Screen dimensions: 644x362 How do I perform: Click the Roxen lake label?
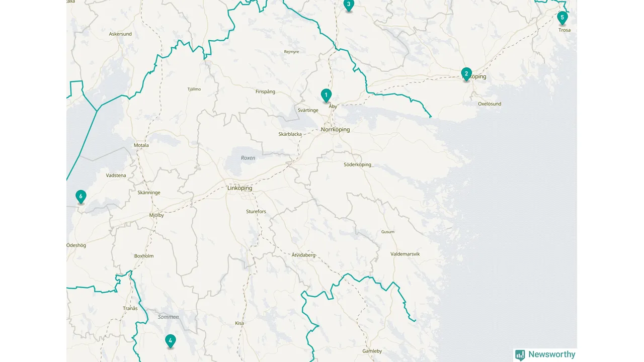coord(248,158)
